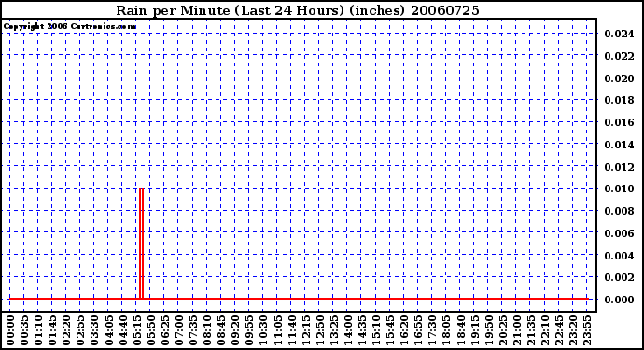The height and width of the screenshot is (350, 644).
Task: Select the 0.012 y-axis value
Action: pos(619,167)
